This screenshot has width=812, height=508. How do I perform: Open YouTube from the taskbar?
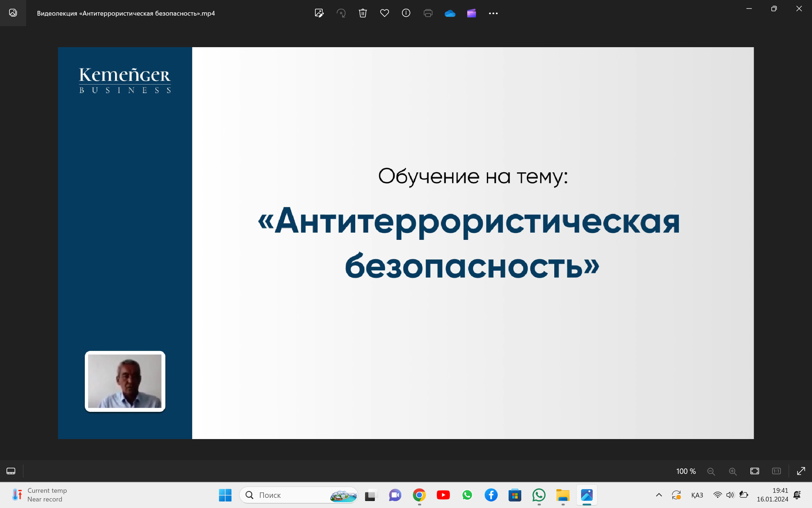coord(443,495)
